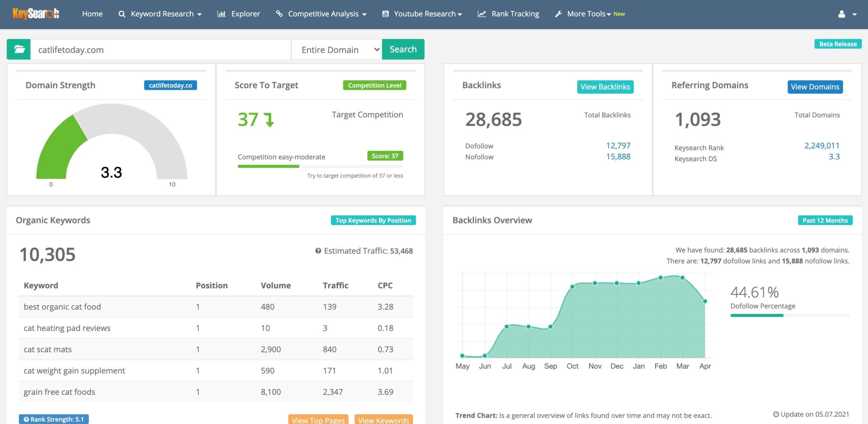This screenshot has height=424, width=868.
Task: Click the clock icon beside Update date
Action: [x=776, y=414]
